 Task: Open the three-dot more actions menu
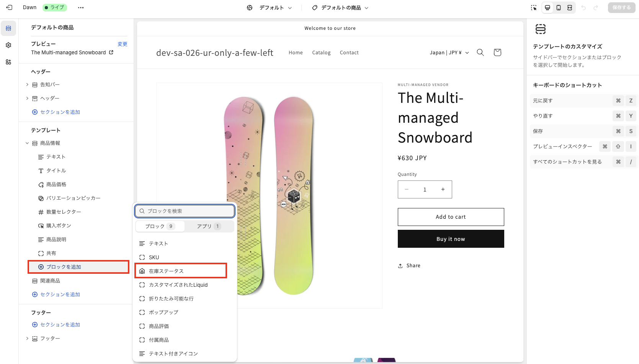click(x=80, y=8)
